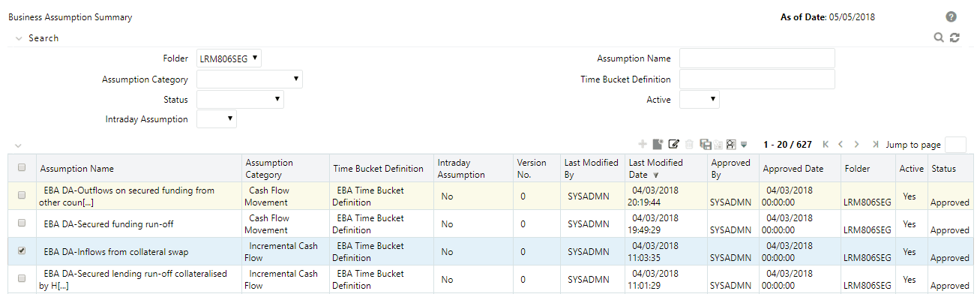The width and height of the screenshot is (980, 294).
Task: Go to first page of results
Action: click(x=826, y=144)
